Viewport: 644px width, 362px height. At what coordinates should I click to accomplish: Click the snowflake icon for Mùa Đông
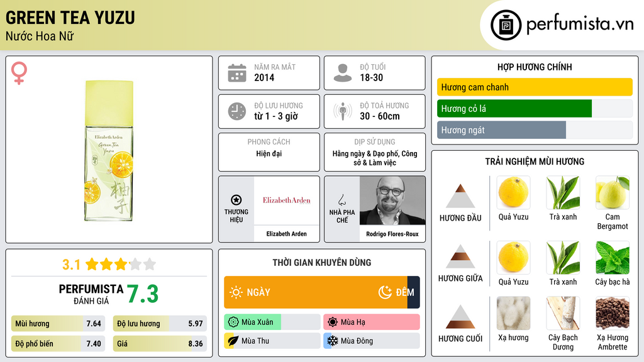pos(333,341)
